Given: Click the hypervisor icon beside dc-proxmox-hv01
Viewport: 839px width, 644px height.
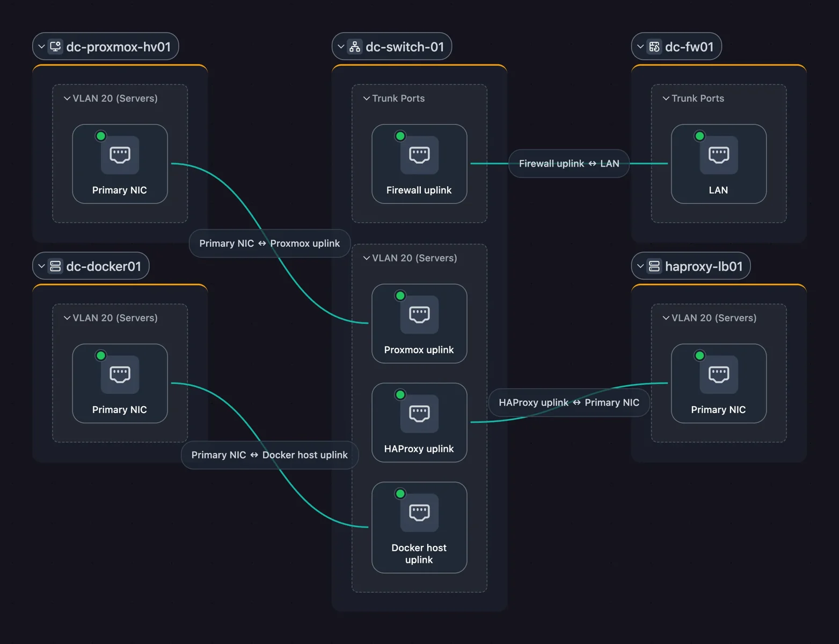Looking at the screenshot, I should point(55,47).
